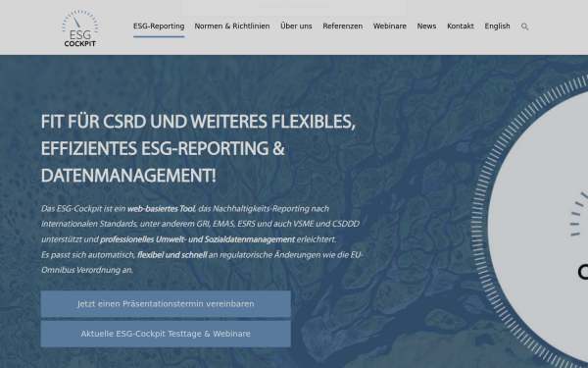Open the Über uns page
The width and height of the screenshot is (588, 368).
click(296, 26)
